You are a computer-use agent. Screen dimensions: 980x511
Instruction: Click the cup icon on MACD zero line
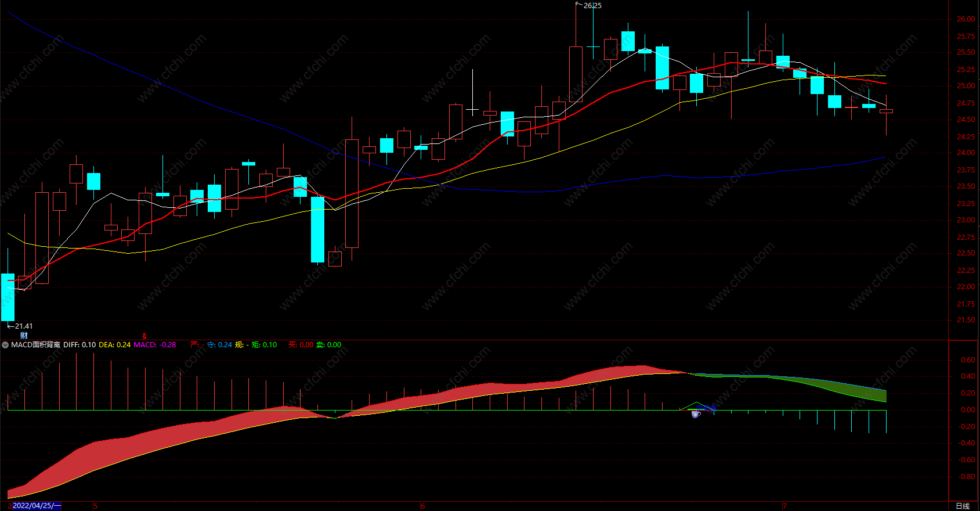pos(696,413)
